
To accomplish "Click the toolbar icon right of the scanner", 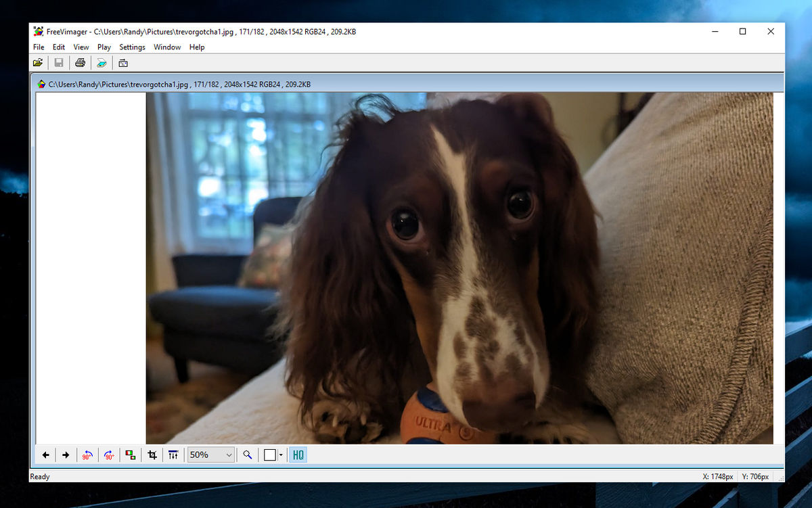I will pyautogui.click(x=123, y=63).
